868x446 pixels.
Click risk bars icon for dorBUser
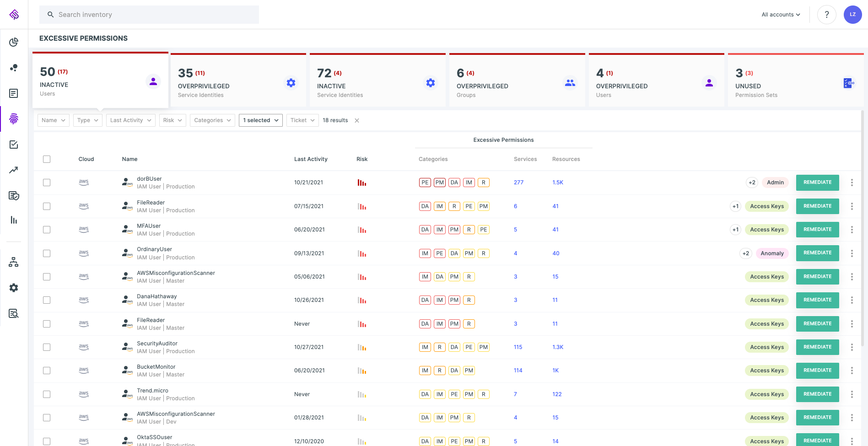pyautogui.click(x=362, y=183)
